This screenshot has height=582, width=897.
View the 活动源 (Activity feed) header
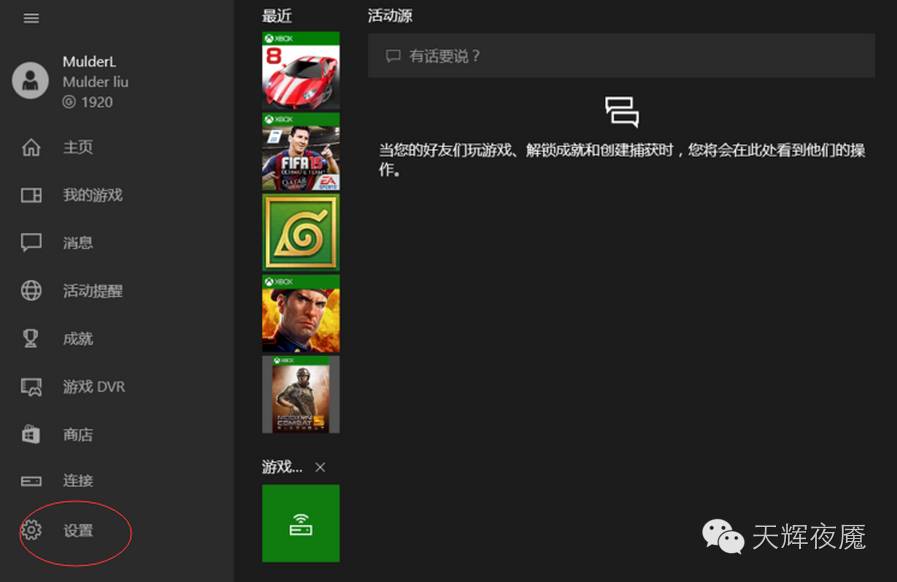click(391, 16)
